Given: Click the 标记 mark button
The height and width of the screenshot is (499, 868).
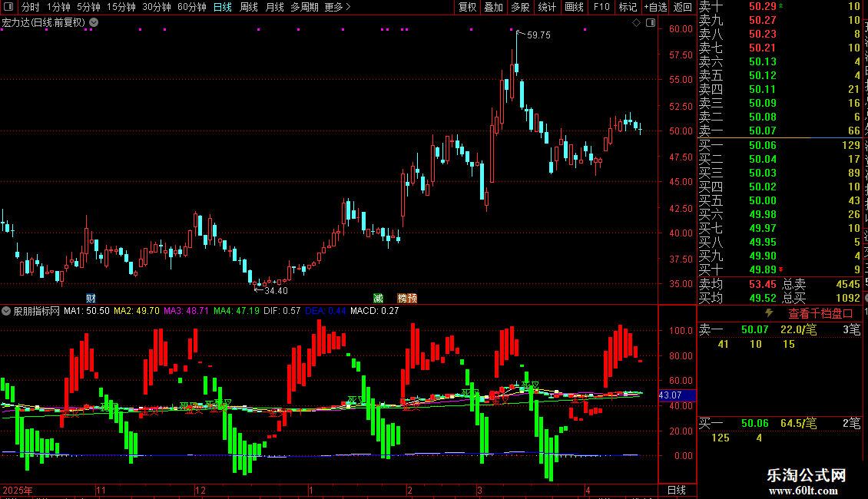Looking at the screenshot, I should pyautogui.click(x=628, y=7).
